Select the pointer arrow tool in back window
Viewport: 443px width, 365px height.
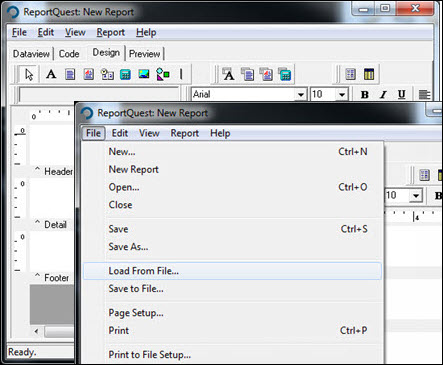[x=29, y=74]
